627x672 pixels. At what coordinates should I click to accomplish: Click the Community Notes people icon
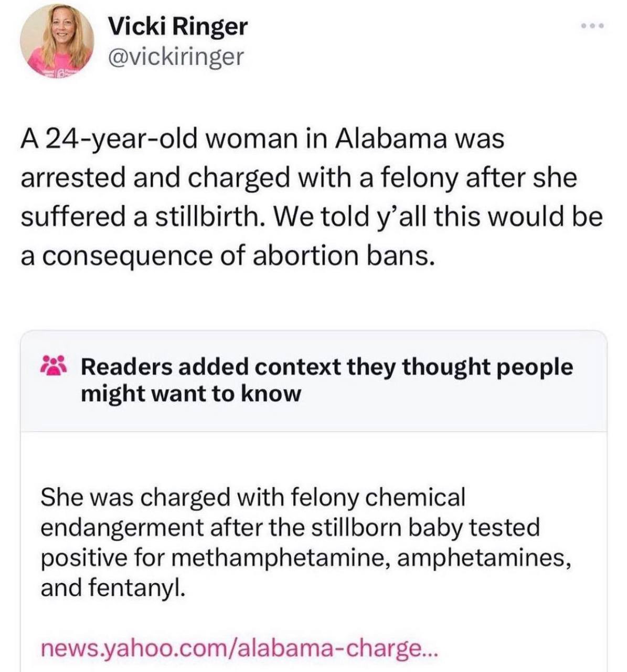53,366
